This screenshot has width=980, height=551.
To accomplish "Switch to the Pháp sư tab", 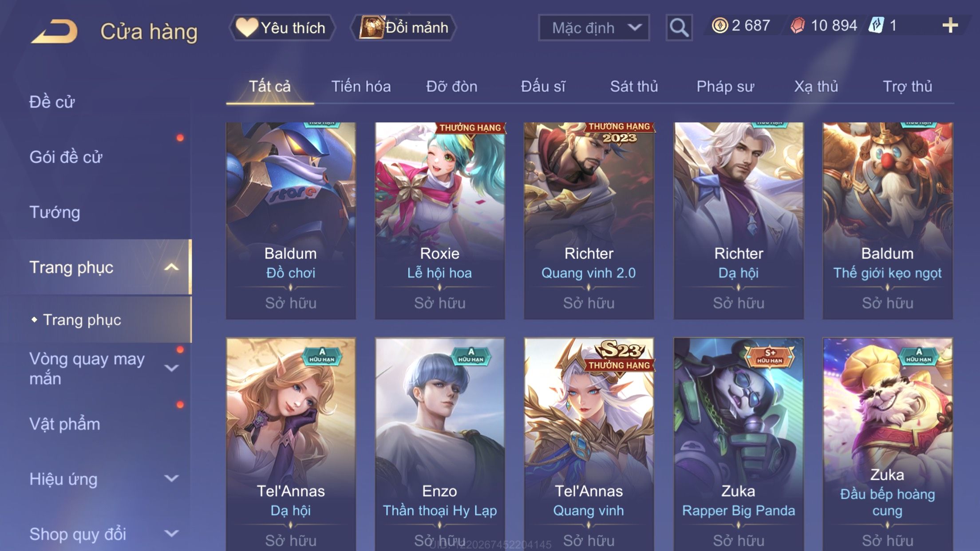I will [725, 86].
